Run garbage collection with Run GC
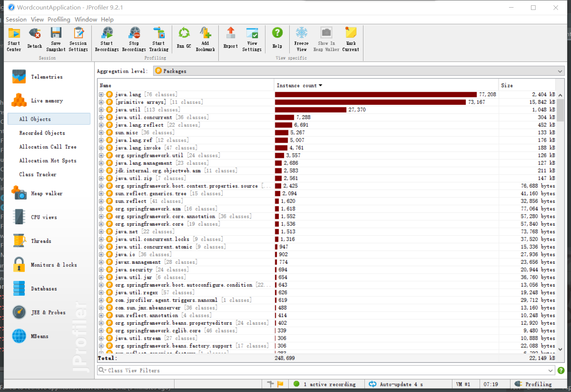The width and height of the screenshot is (571, 392). click(x=184, y=39)
